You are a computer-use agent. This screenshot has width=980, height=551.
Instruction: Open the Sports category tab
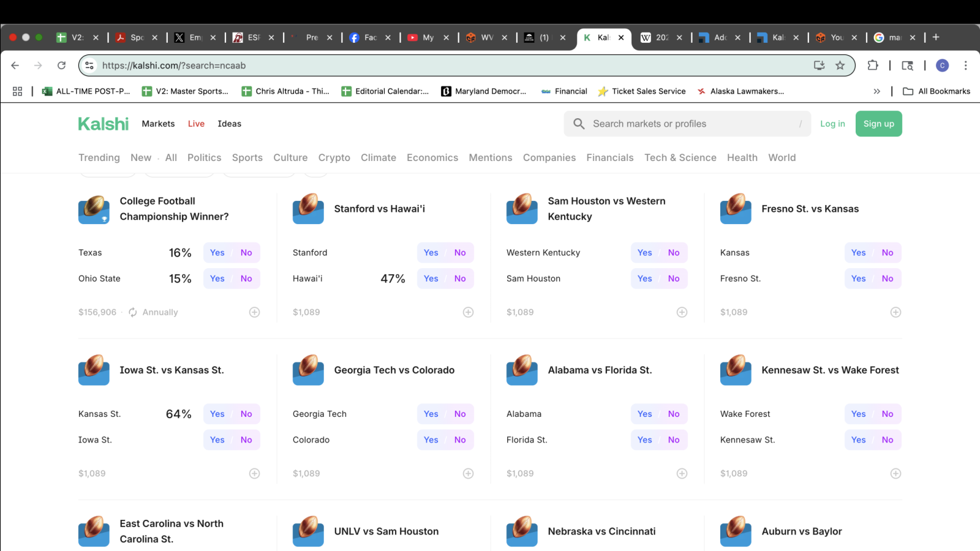coord(247,157)
